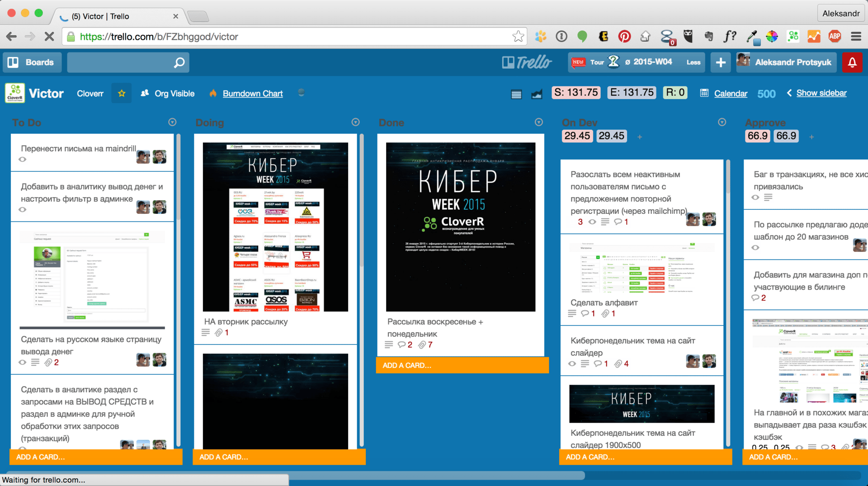Screen dimensions: 868x486
Task: Click description icon on Разослать всем card
Action: tap(605, 222)
